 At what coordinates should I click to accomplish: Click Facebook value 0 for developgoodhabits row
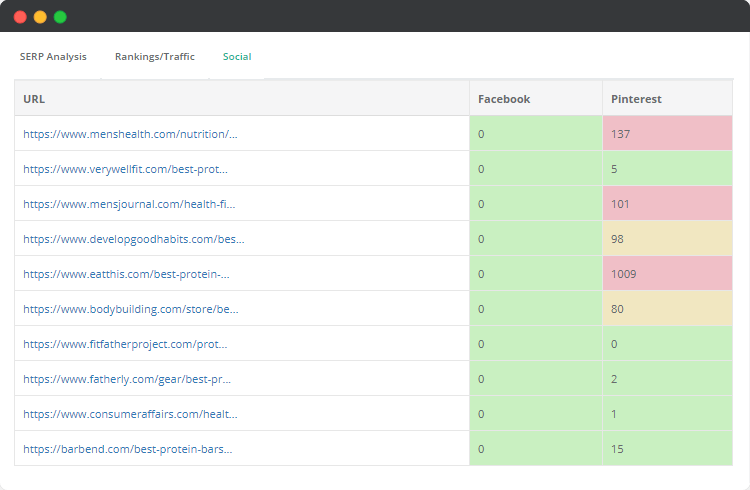[536, 238]
